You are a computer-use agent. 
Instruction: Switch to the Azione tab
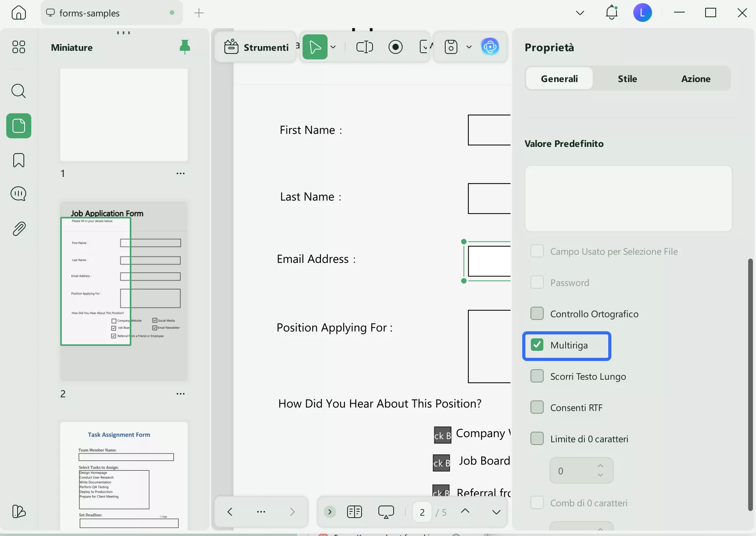pyautogui.click(x=696, y=79)
